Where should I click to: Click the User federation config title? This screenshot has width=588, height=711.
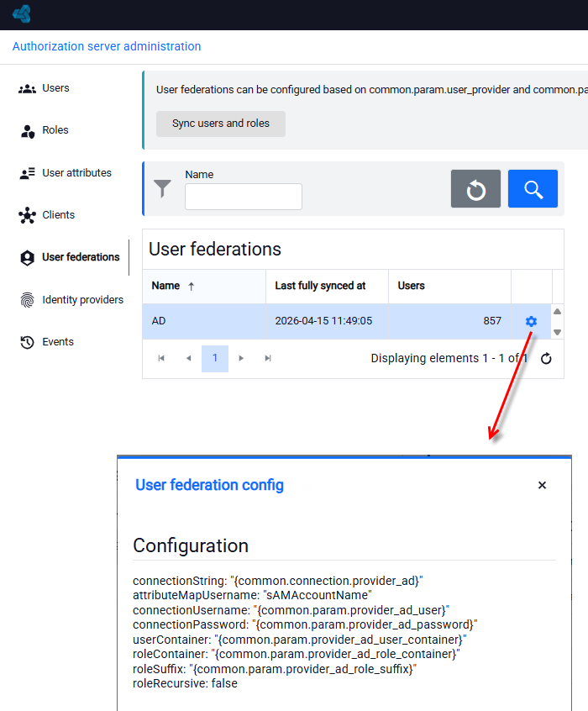pyautogui.click(x=209, y=485)
